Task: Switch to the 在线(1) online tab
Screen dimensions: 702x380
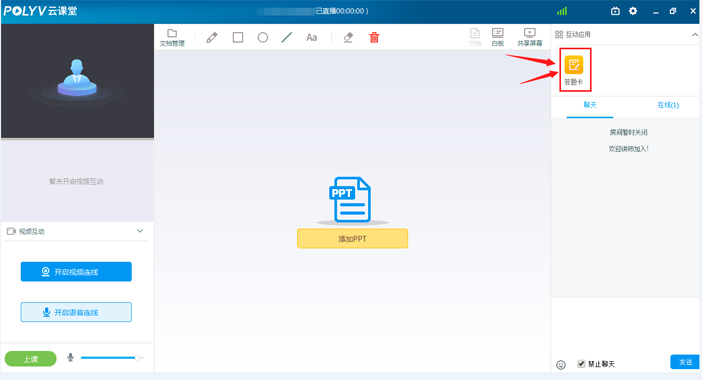Action: point(668,105)
